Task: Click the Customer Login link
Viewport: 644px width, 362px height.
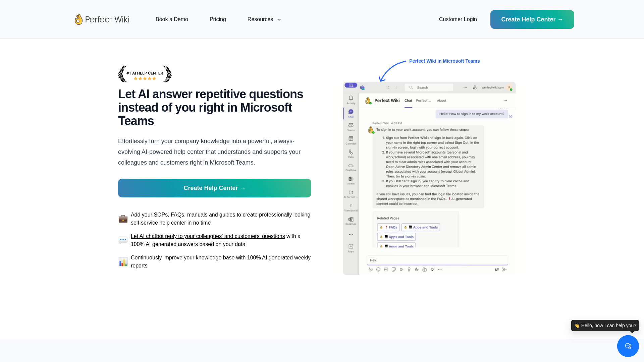Action: point(458,19)
